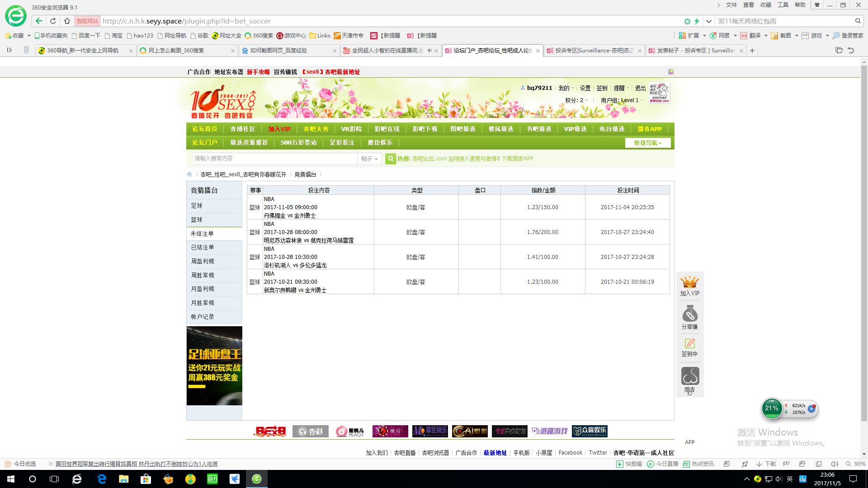Viewport: 868px width, 488px height.
Task: Open the Edge browser from the taskbar
Action: 102,479
